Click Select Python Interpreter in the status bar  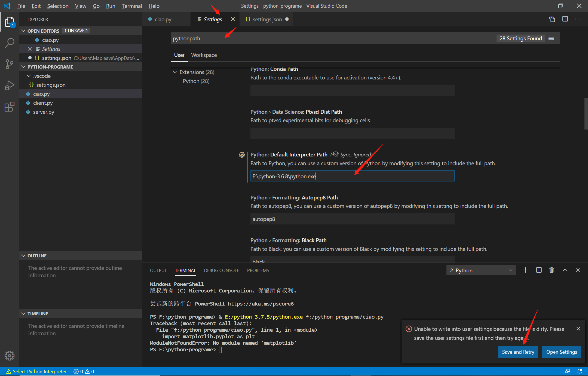click(37, 371)
